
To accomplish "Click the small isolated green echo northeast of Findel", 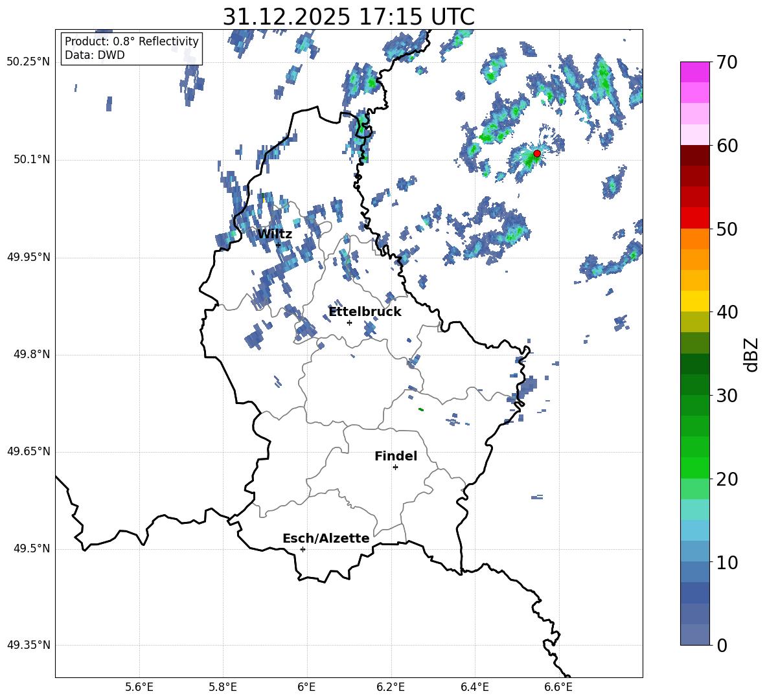I will pos(421,409).
